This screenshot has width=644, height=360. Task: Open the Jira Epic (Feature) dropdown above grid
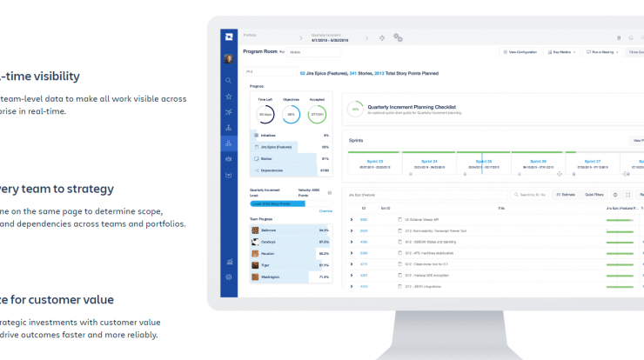(x=426, y=195)
